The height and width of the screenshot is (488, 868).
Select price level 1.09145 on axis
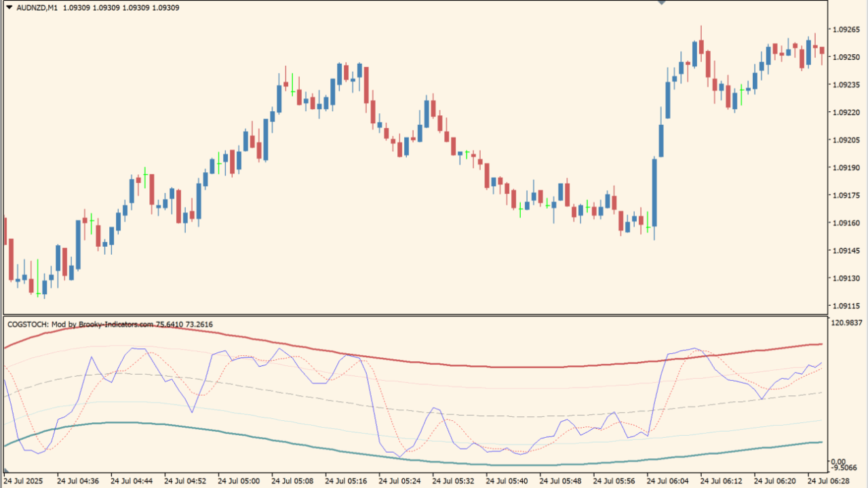(846, 251)
